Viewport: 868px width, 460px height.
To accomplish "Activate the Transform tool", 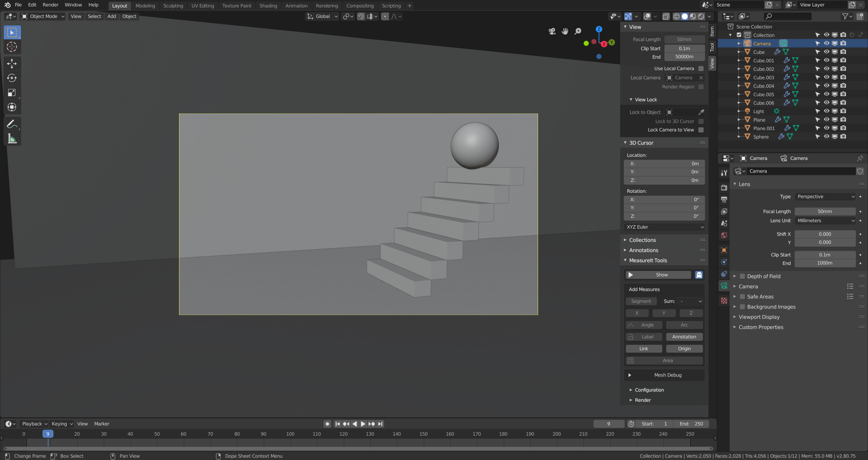I will (12, 107).
